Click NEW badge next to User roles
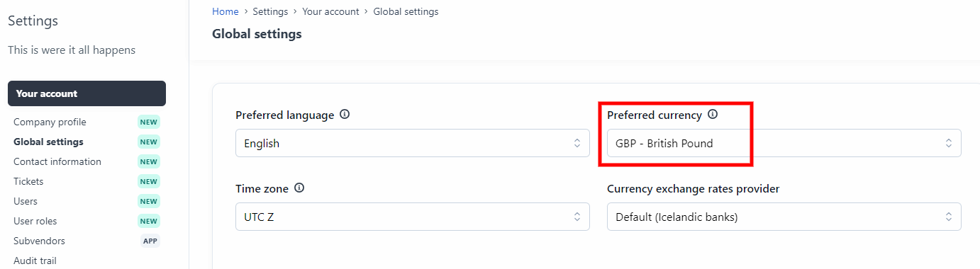Screen dimensions: 980x269 click(149, 221)
